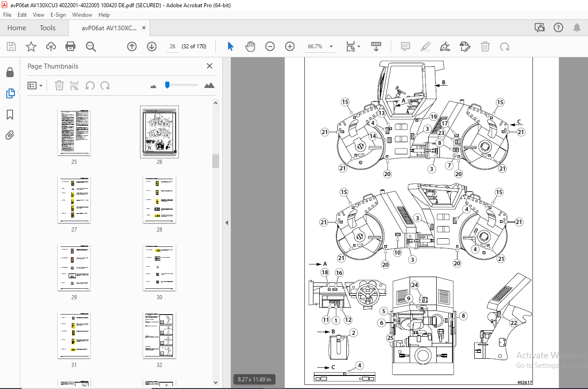Open the thumbnails panel options dropdown
This screenshot has height=389, width=588.
[35, 85]
